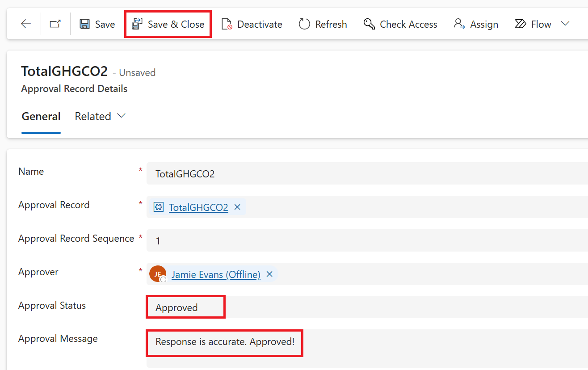Open record in new window icon

pos(55,24)
